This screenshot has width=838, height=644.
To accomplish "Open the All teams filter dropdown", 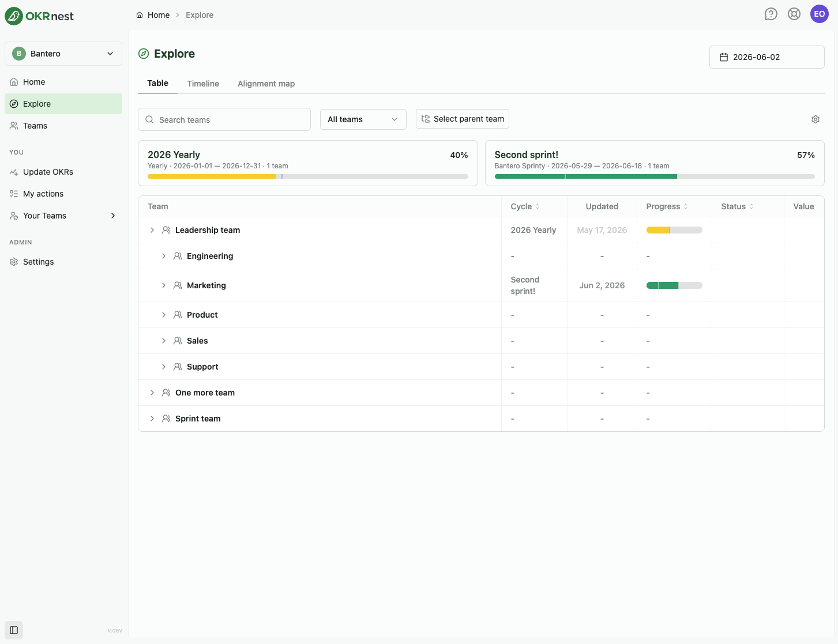I will click(x=363, y=119).
